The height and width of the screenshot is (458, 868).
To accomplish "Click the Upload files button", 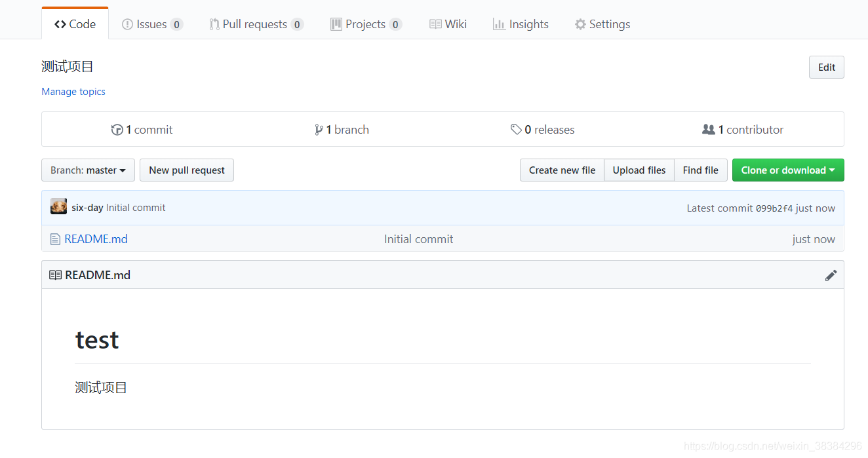I will pyautogui.click(x=639, y=170).
